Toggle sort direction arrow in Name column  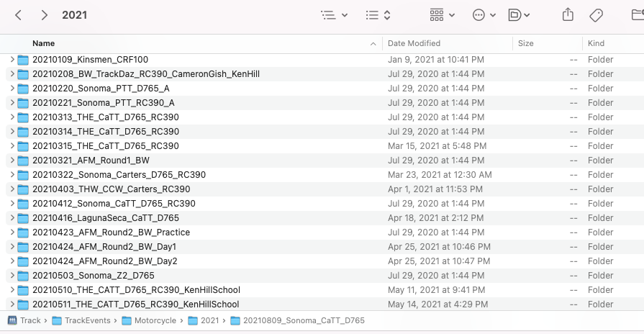coord(373,44)
